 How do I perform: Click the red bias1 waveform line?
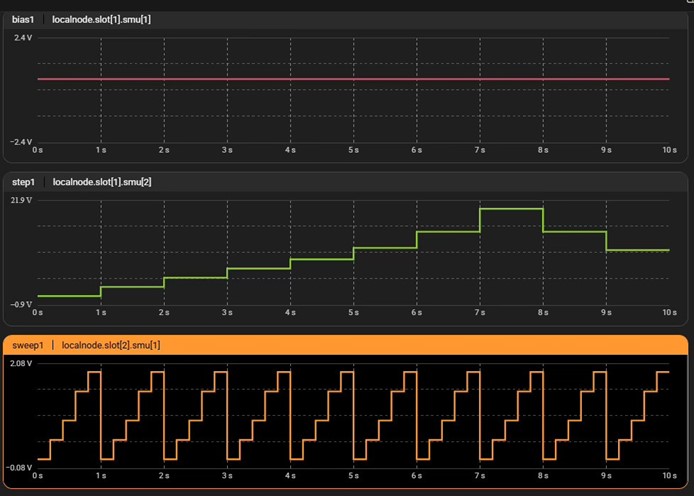click(x=350, y=78)
